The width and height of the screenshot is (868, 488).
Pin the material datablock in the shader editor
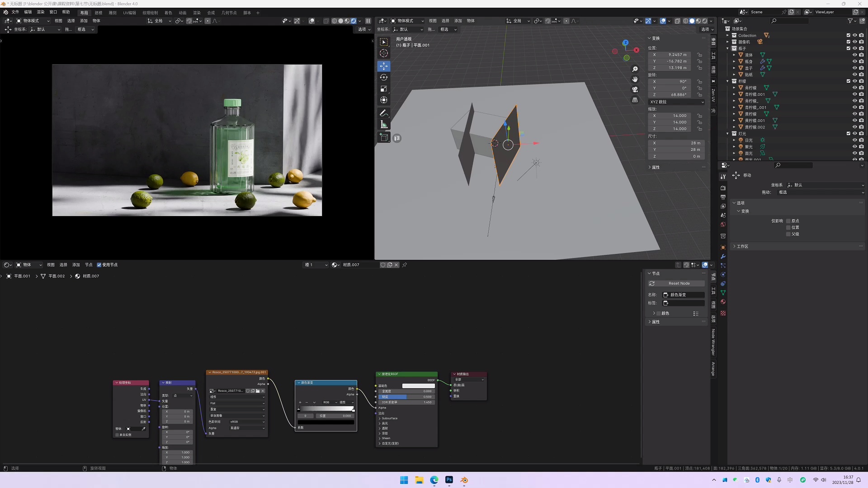coord(405,265)
